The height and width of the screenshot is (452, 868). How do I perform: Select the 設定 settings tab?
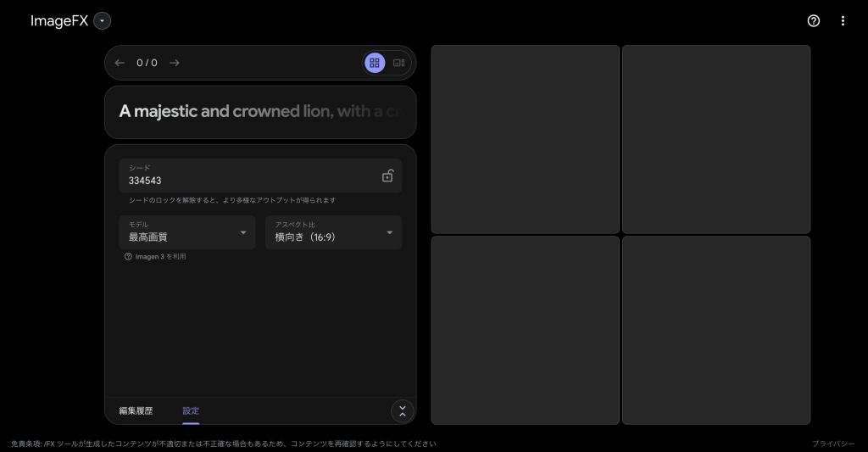coord(191,410)
